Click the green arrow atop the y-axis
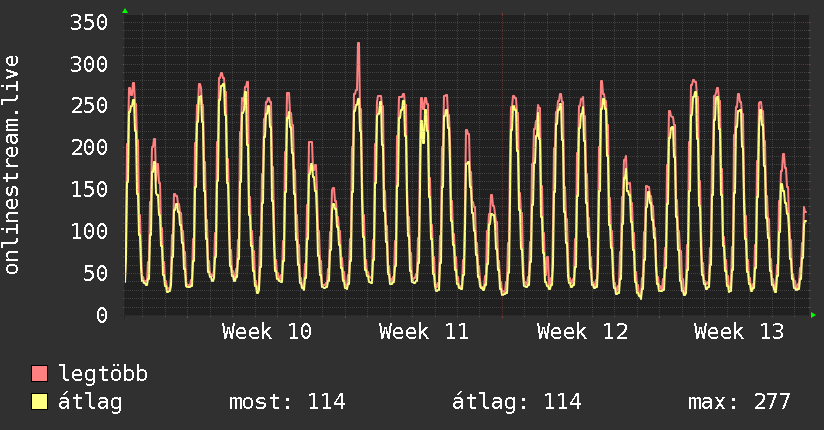 click(x=125, y=11)
